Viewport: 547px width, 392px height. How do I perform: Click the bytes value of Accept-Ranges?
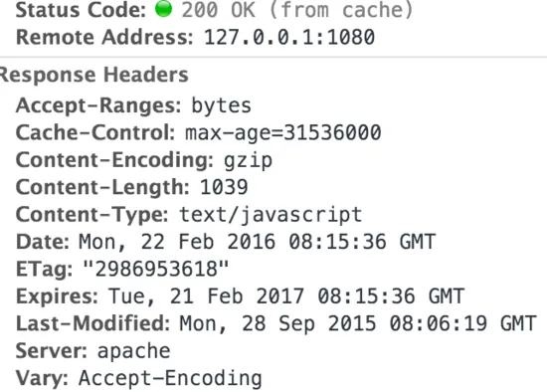click(x=221, y=106)
